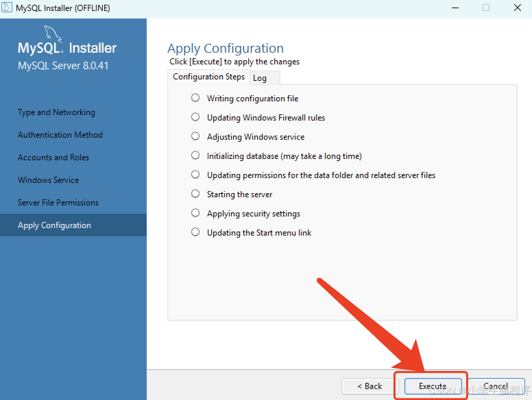The image size is (532, 400).
Task: Open the Configuration Steps tab
Action: tap(208, 77)
